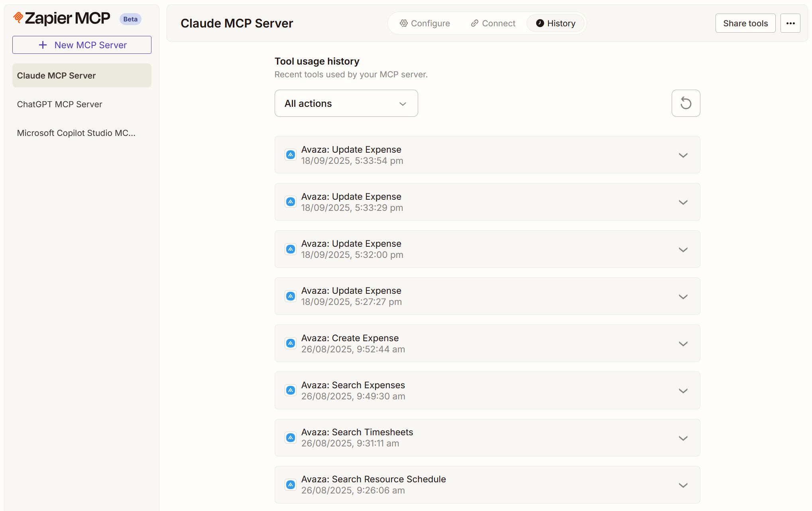
Task: Open the three-dot more options menu
Action: [x=790, y=23]
